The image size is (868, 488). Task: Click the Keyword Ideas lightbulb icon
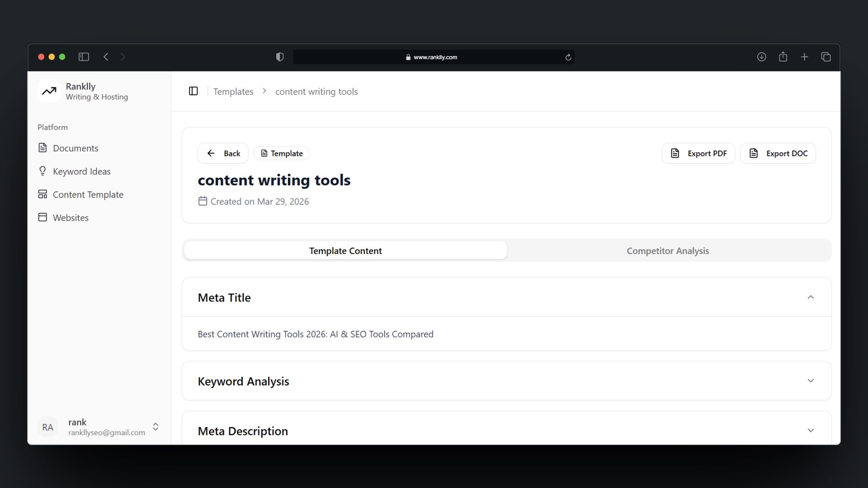click(42, 171)
